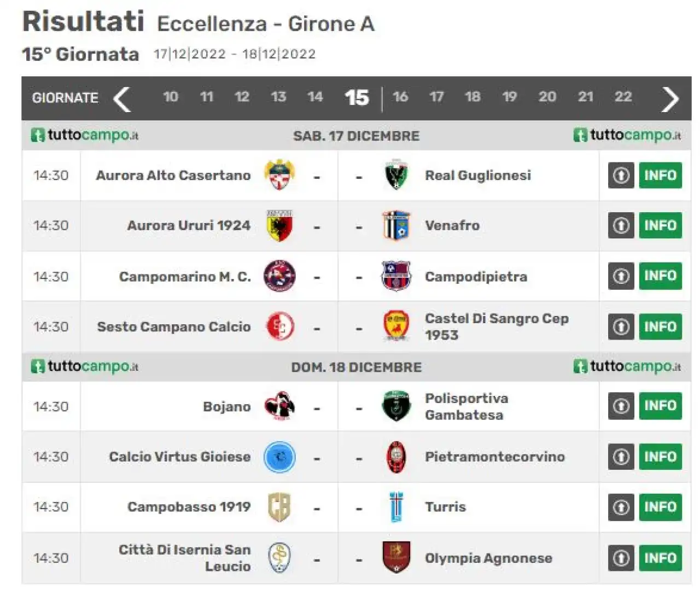Click the top-left tuttocampo.it logo

pos(85,135)
